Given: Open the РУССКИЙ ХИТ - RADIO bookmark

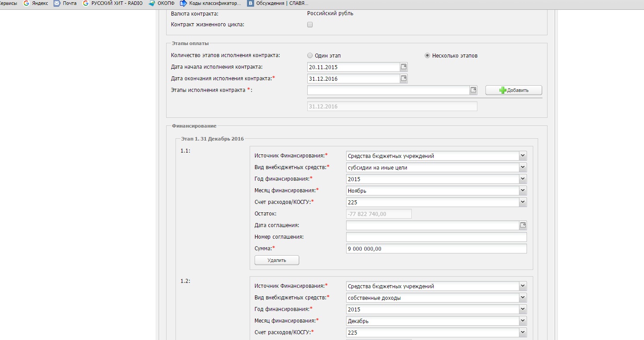Looking at the screenshot, I should (113, 3).
